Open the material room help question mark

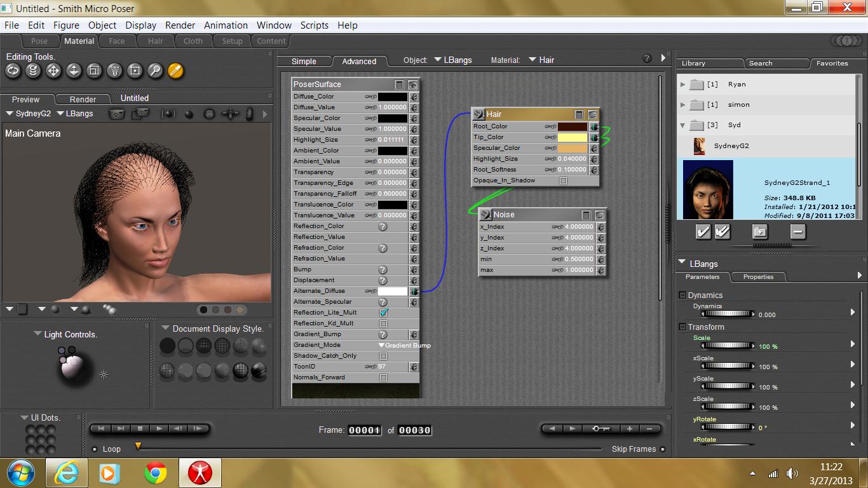pos(647,58)
